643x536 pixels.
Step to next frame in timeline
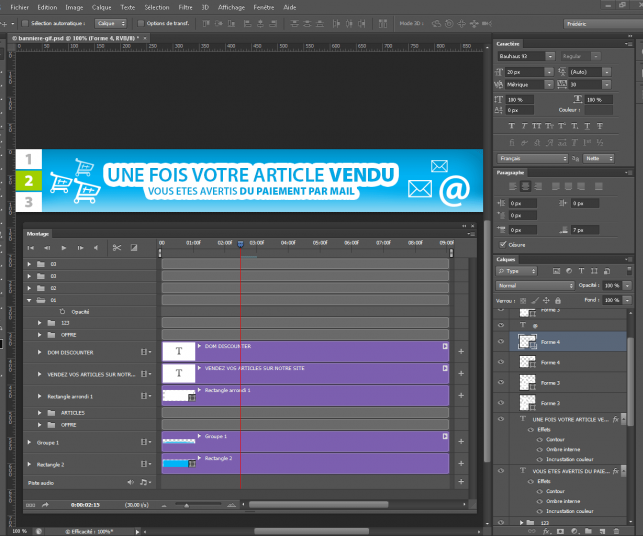80,248
